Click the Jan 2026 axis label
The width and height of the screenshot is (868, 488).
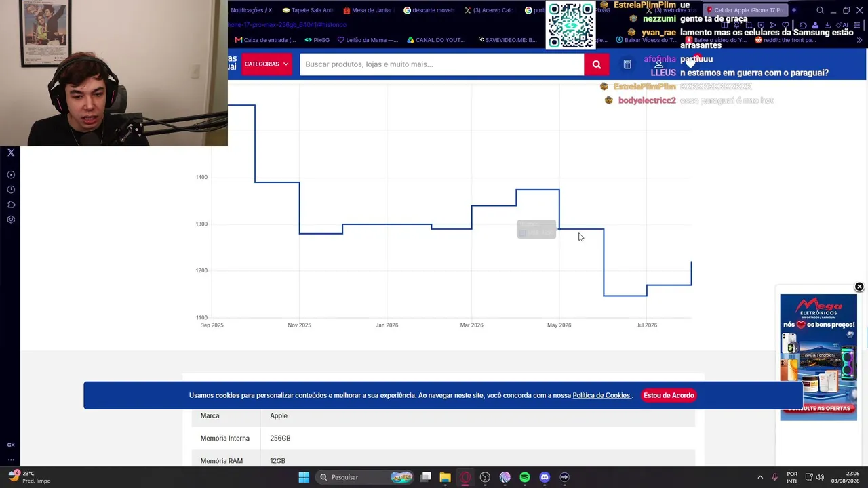(387, 325)
